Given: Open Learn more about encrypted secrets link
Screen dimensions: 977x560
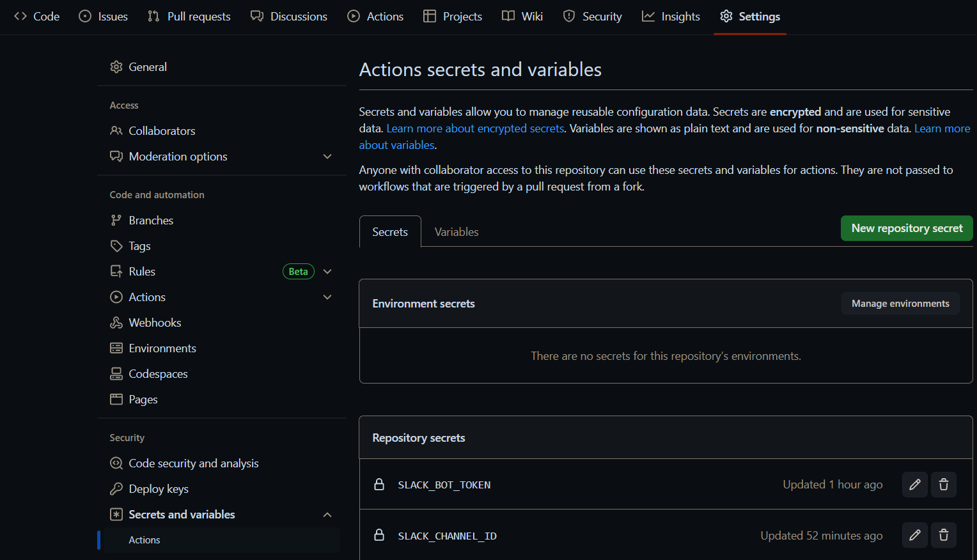Looking at the screenshot, I should (x=475, y=128).
